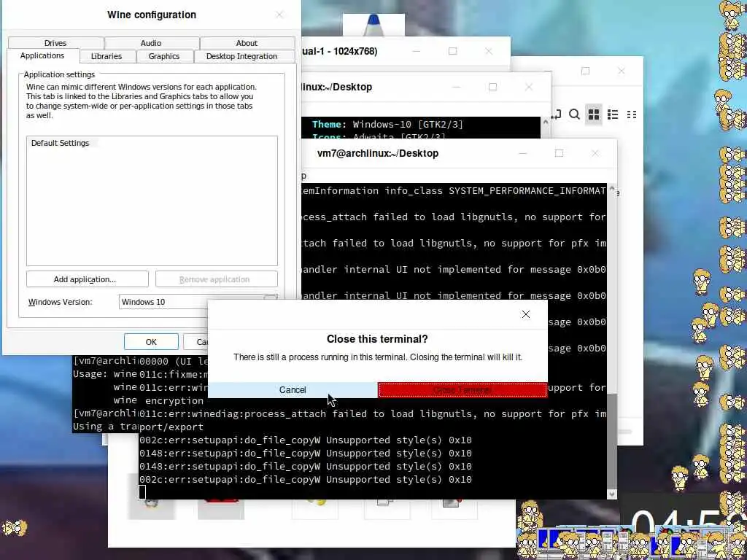
Task: Maximize the 1024x768 viewer window
Action: tap(452, 51)
